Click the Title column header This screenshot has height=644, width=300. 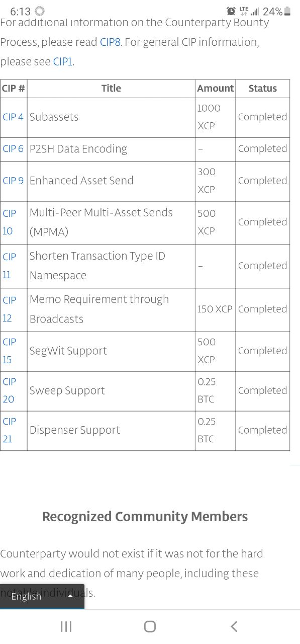111,89
